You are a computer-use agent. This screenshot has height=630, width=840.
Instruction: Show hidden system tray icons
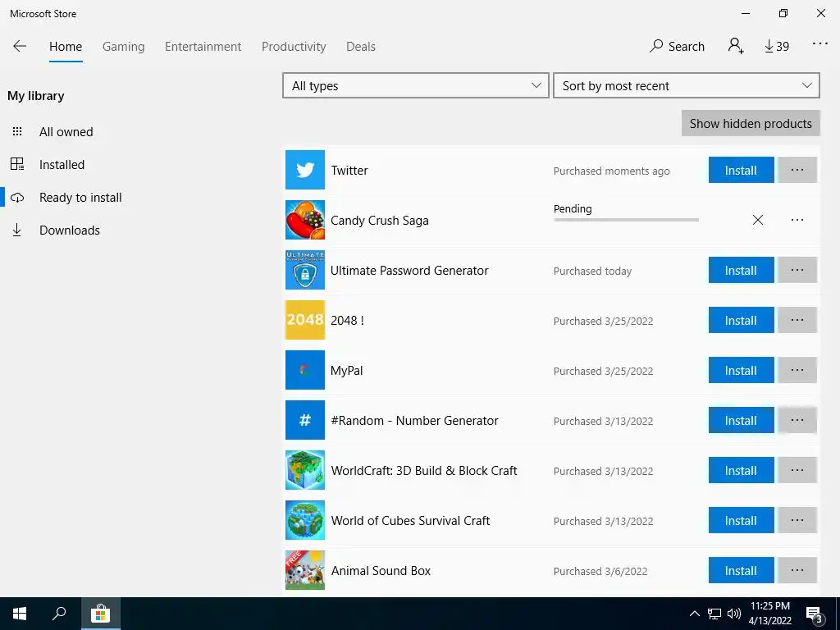point(694,614)
